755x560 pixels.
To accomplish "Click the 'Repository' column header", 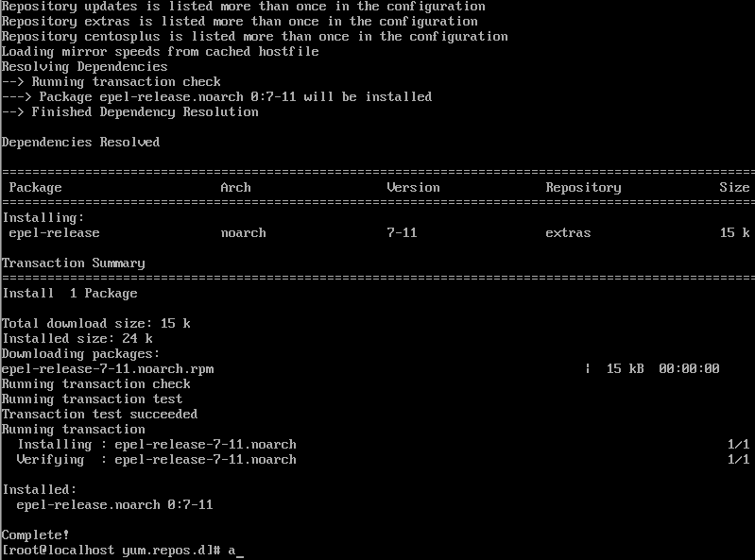I will (x=583, y=188).
